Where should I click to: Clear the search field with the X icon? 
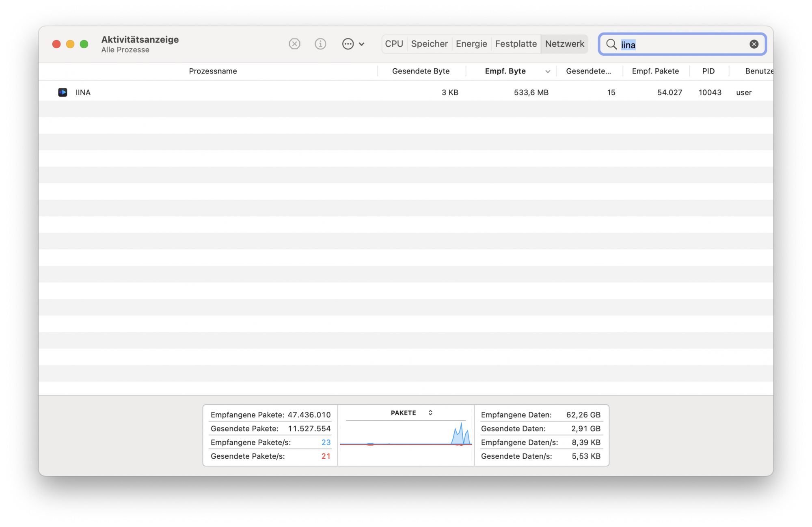754,44
